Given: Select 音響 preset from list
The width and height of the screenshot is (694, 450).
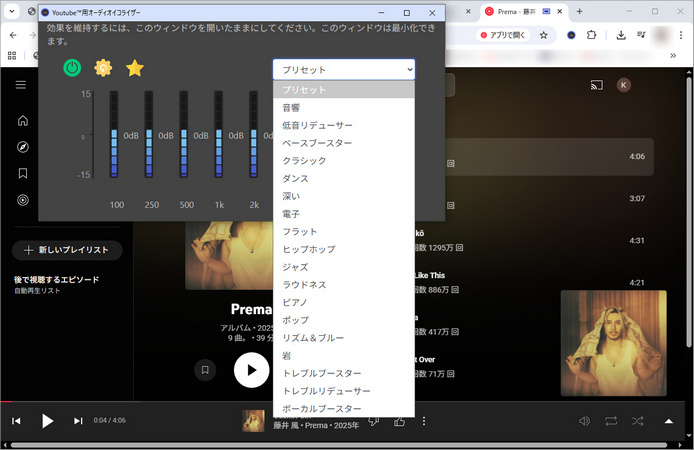Looking at the screenshot, I should 344,108.
